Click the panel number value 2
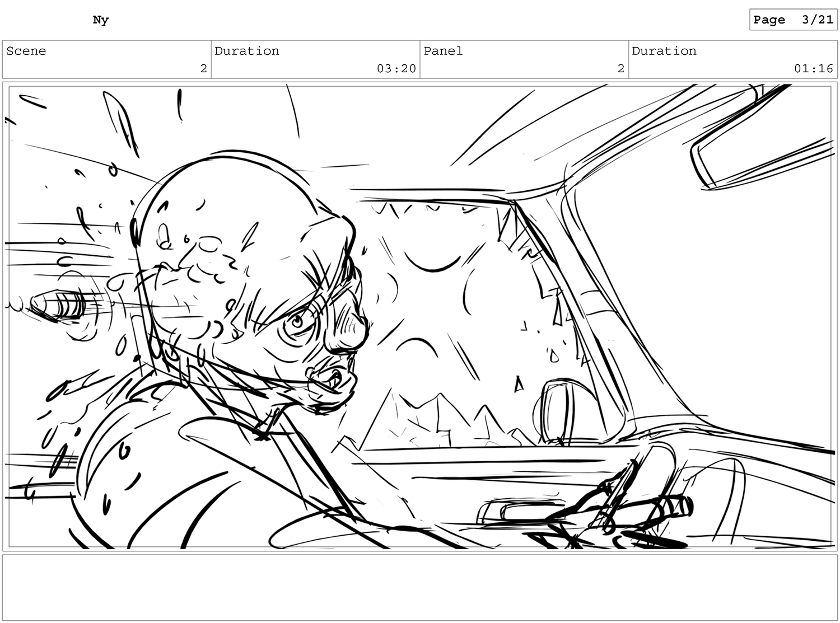840x623 pixels. (620, 68)
